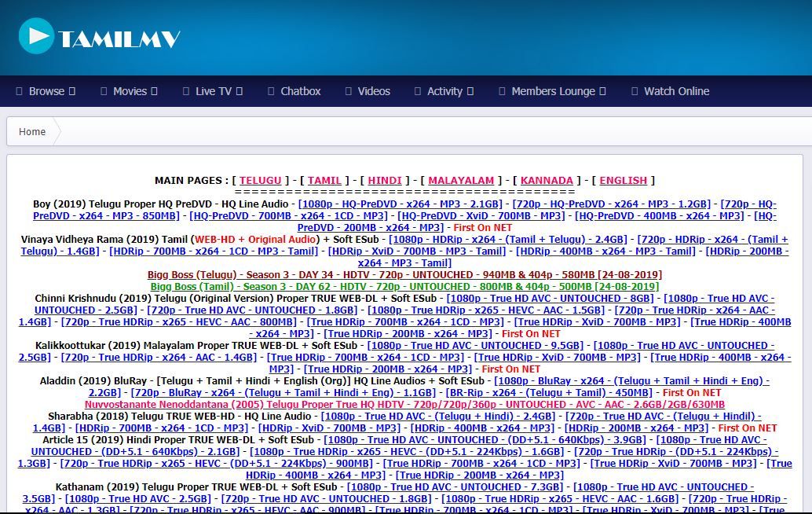This screenshot has width=812, height=514.
Task: Open Vinaya Vidheya Rama HDRip XviD 700MB Tamil link
Action: pyautogui.click(x=418, y=251)
